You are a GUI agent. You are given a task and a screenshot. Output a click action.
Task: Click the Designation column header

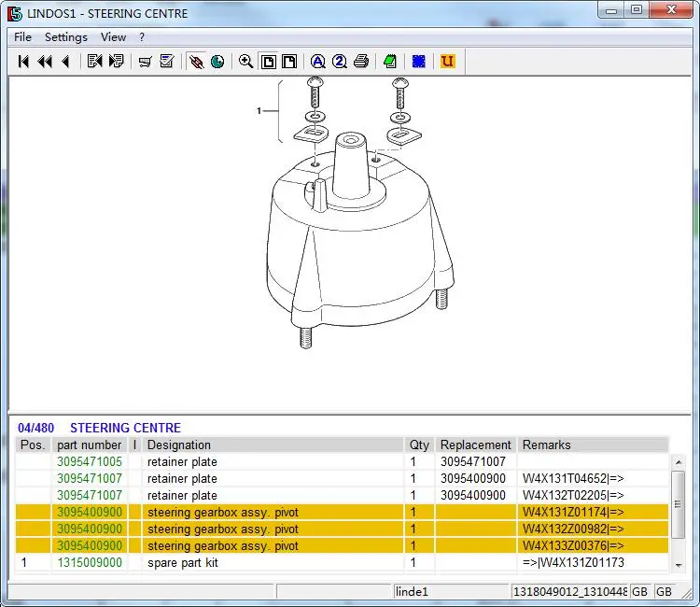click(x=179, y=445)
